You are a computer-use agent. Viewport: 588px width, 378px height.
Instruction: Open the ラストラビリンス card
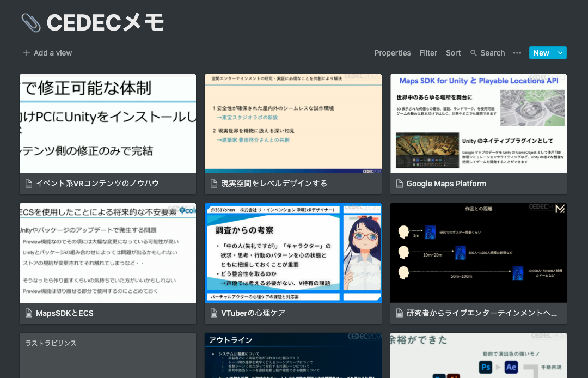(108, 356)
